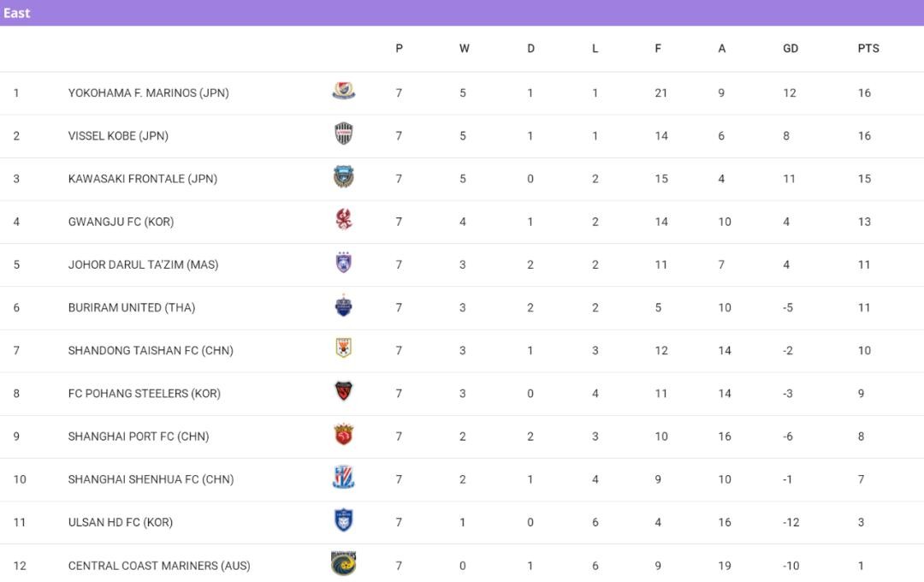Click the Kawasaki Frontale club crest
Viewport: 924px width, 582px height.
pyautogui.click(x=344, y=178)
